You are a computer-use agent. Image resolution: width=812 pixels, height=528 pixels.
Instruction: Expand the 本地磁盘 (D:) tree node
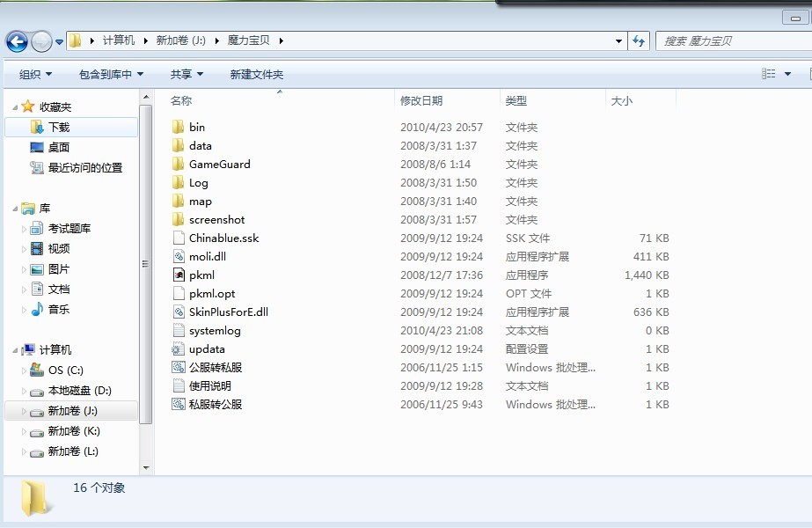coord(25,391)
